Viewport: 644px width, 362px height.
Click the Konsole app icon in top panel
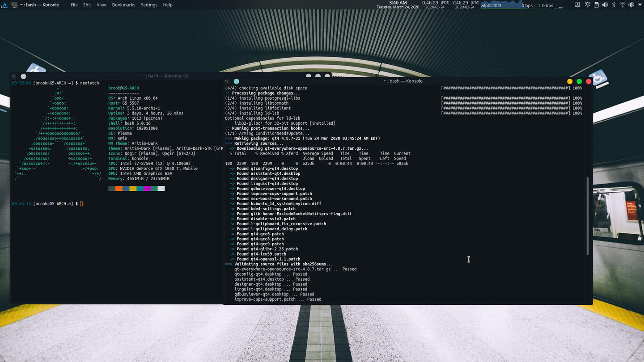coord(14,5)
